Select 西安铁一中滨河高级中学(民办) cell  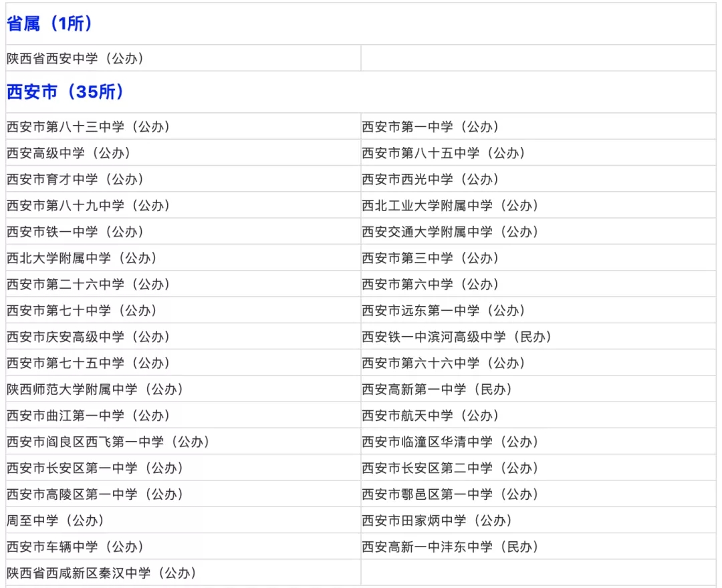538,336
